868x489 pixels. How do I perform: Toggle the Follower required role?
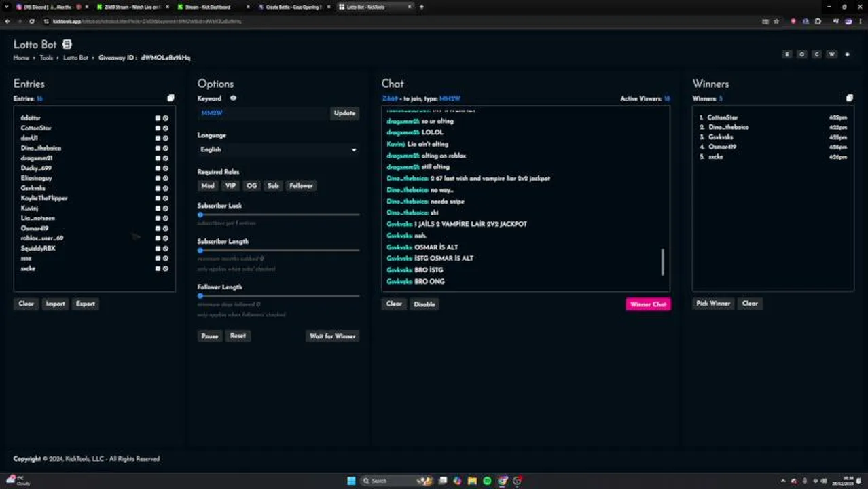click(301, 185)
